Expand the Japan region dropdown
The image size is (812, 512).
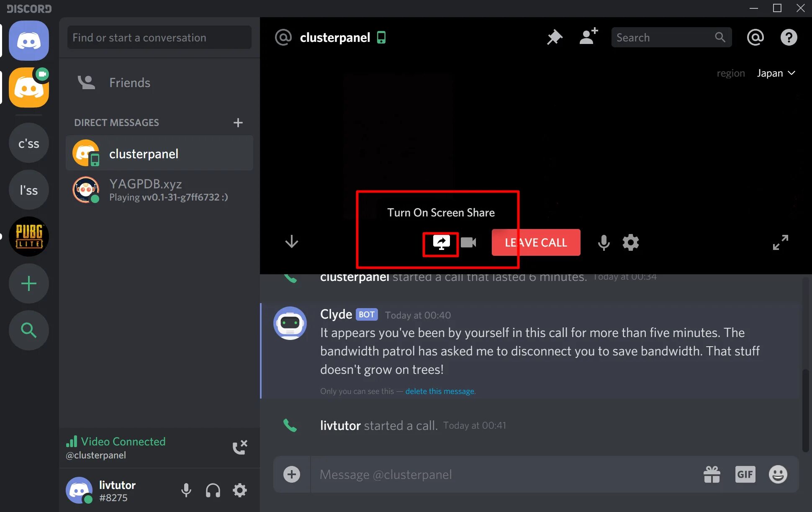pos(776,73)
